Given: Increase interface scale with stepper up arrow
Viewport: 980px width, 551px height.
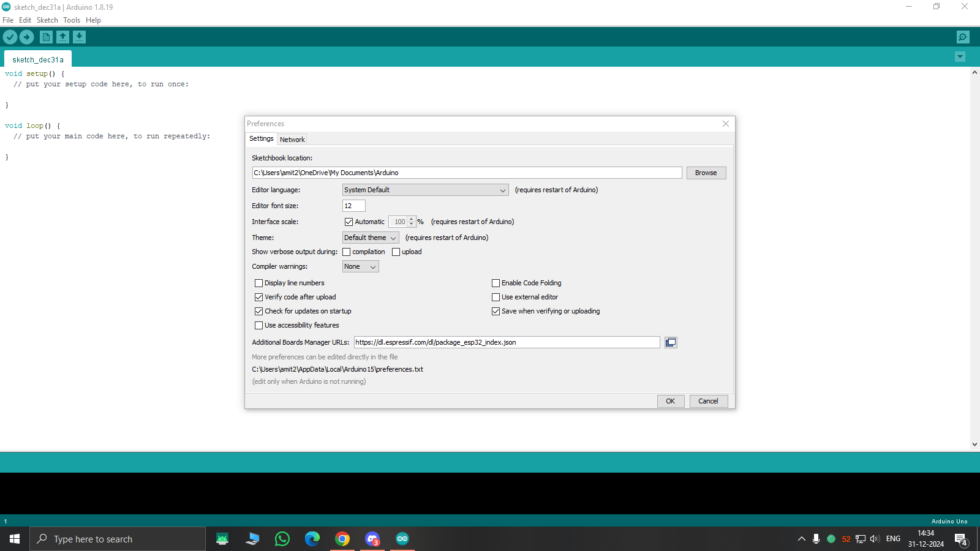Looking at the screenshot, I should click(x=412, y=219).
